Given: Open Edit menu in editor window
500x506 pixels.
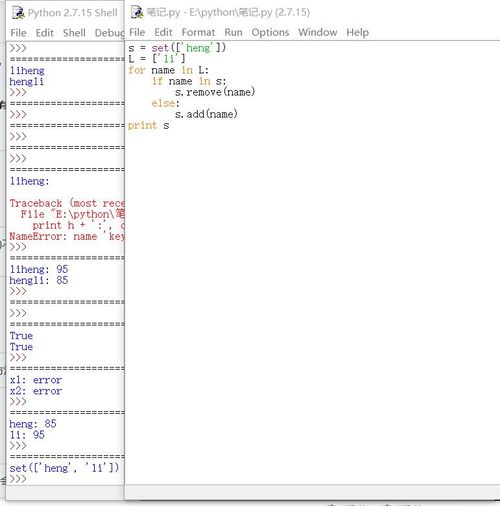Looking at the screenshot, I should (163, 32).
